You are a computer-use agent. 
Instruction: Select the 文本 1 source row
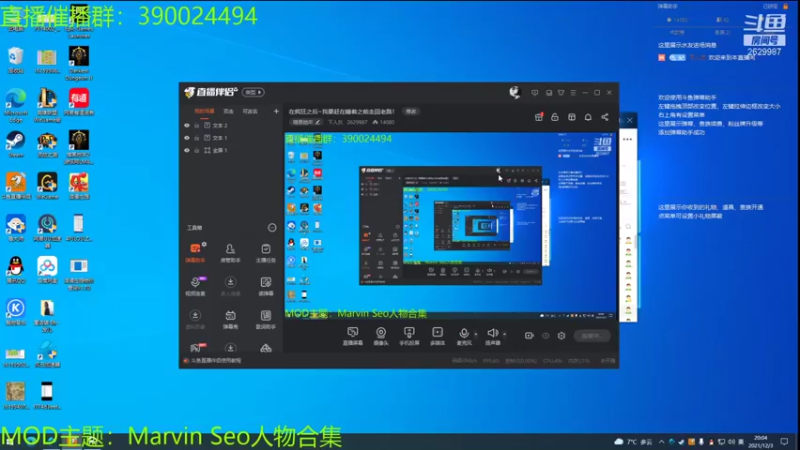pos(231,138)
